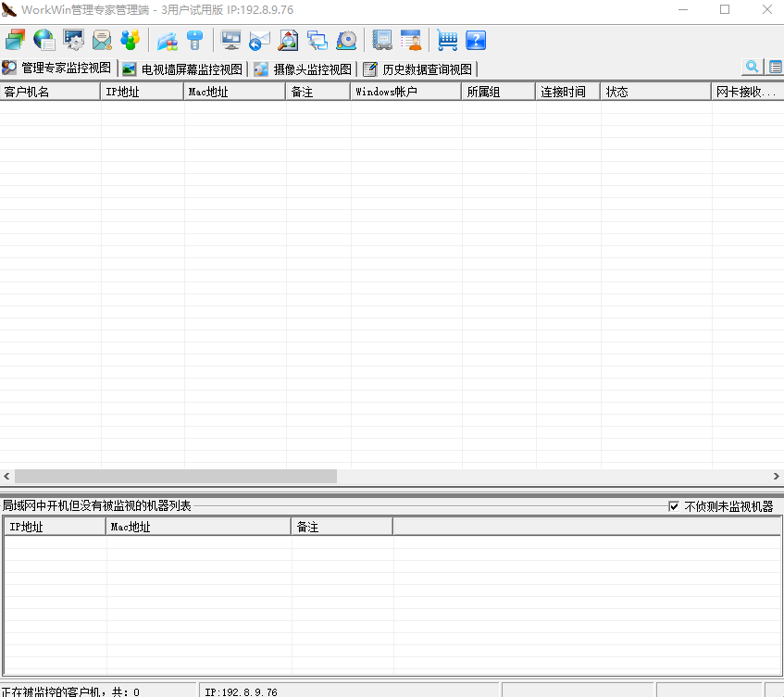This screenshot has height=697, width=784.
Task: Click the horizontal scrollbar right arrow
Action: point(776,476)
